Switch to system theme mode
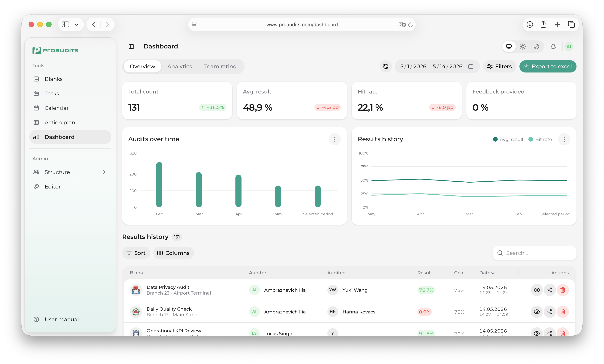The image size is (604, 364). point(509,47)
